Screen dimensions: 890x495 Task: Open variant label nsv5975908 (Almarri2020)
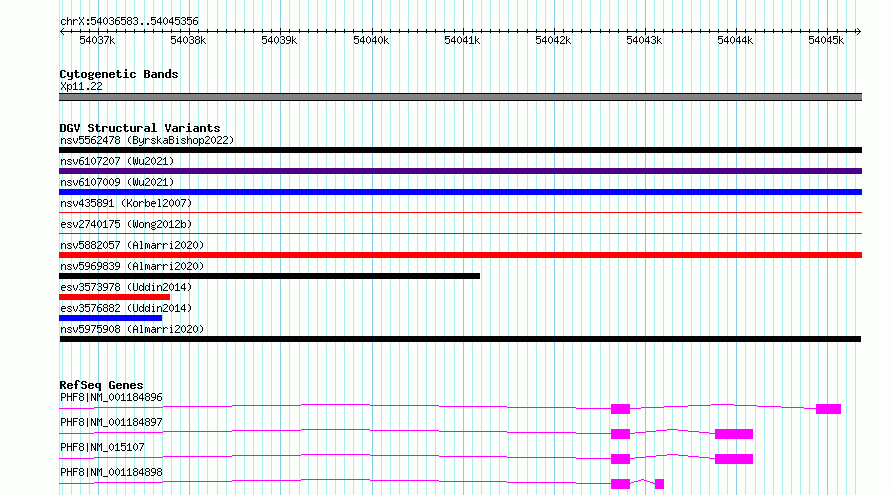click(132, 329)
